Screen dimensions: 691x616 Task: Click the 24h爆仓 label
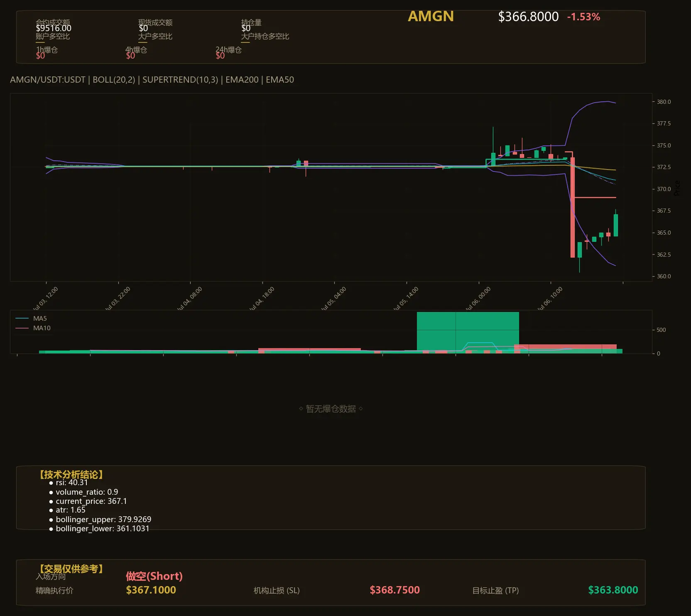(228, 50)
